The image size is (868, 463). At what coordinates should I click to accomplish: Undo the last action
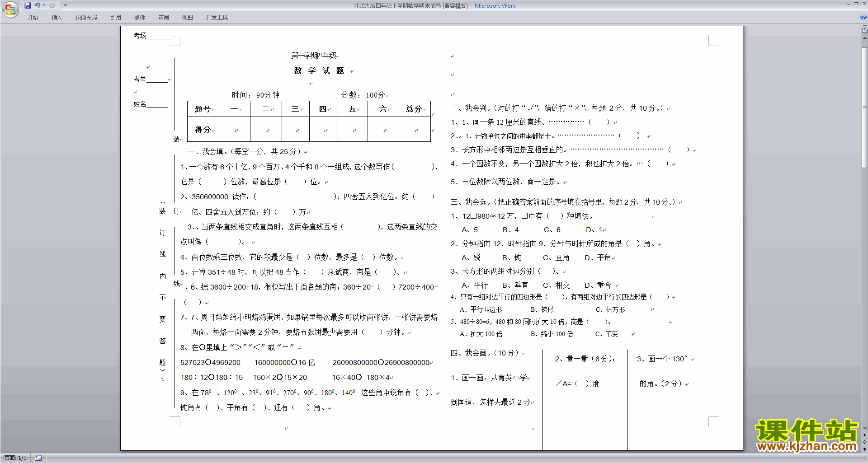37,5
